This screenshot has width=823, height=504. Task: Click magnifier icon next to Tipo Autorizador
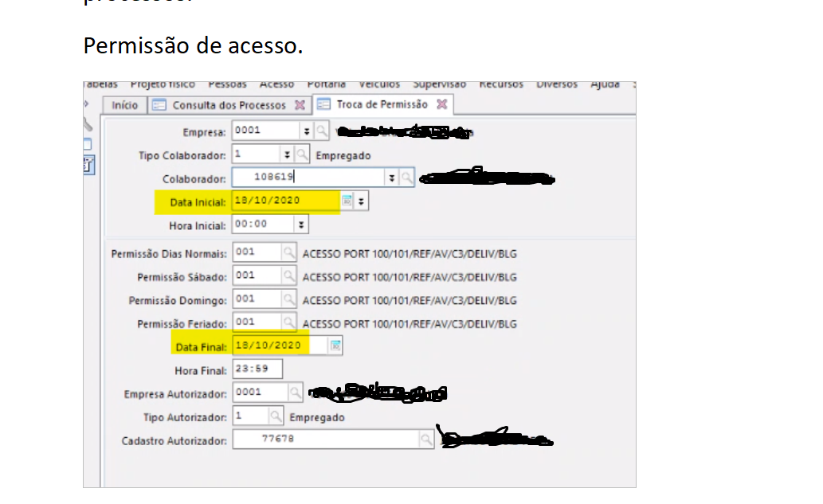click(276, 416)
